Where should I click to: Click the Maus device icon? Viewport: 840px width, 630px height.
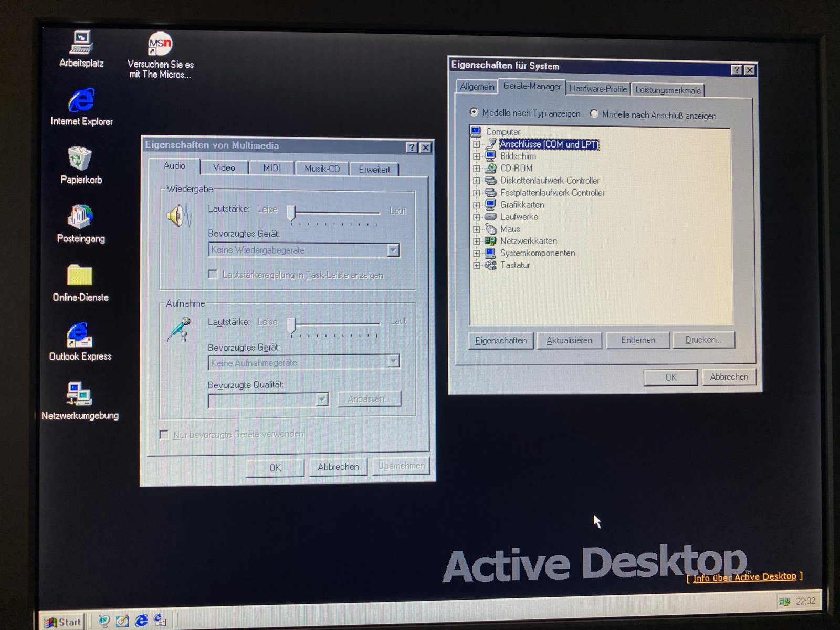490,229
